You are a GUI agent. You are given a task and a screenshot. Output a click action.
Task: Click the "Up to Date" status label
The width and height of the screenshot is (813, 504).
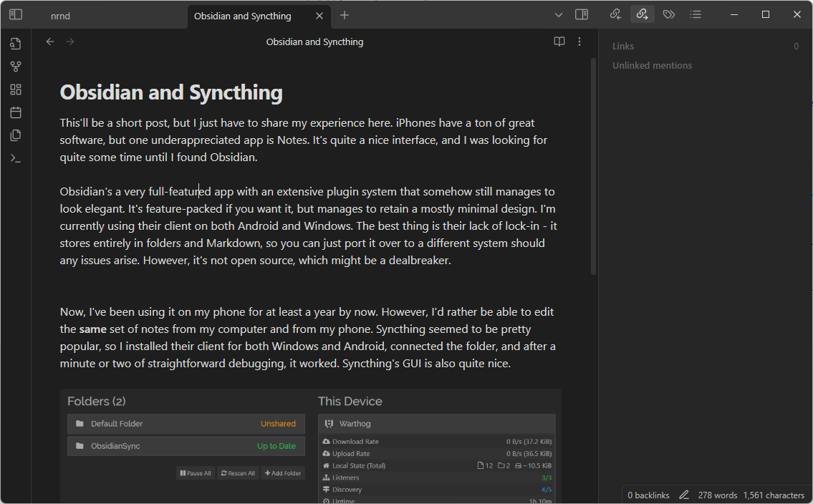click(x=276, y=446)
